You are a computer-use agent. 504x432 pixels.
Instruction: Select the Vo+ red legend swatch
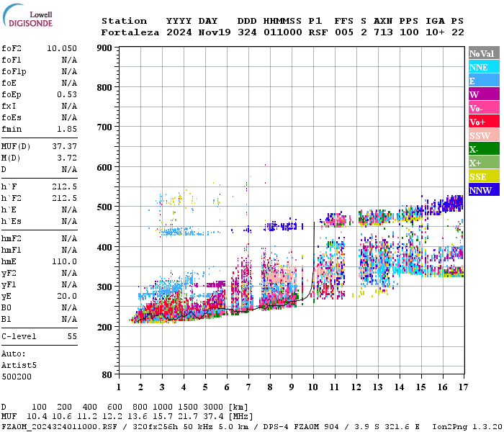(x=484, y=122)
